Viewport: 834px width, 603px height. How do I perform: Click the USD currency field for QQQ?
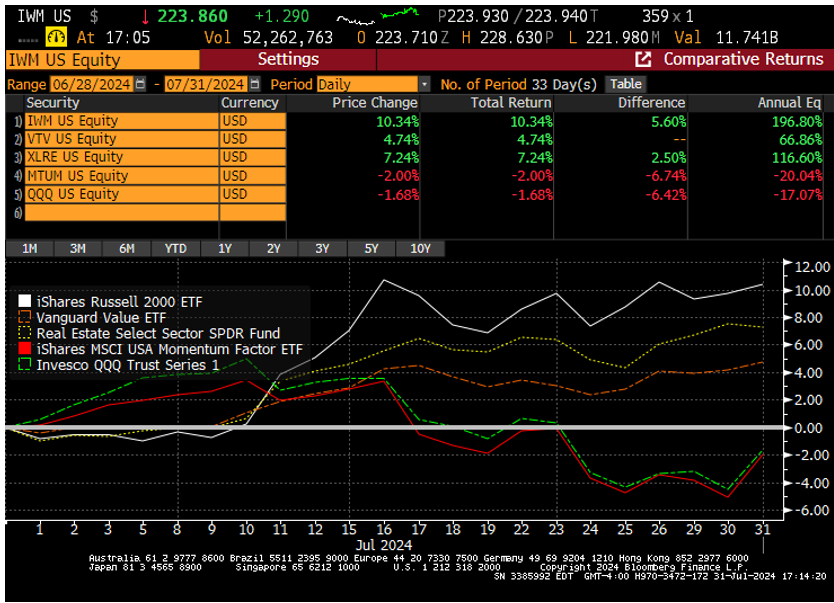pyautogui.click(x=253, y=194)
